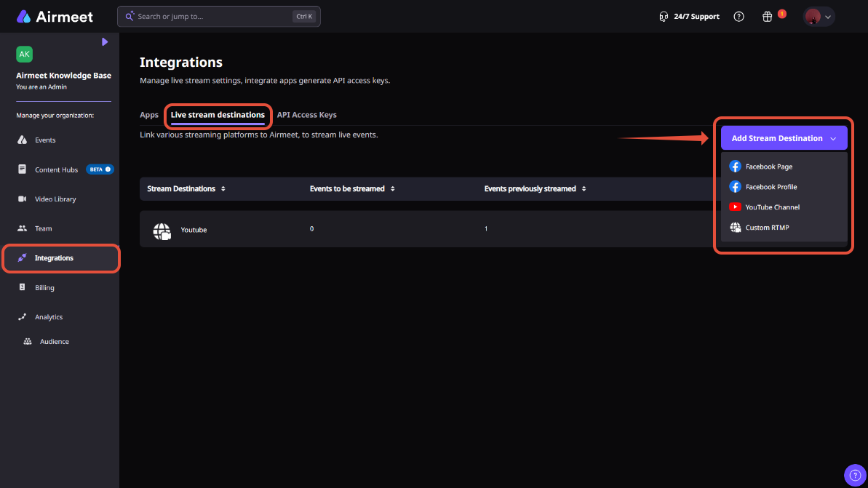Screen dimensions: 868x488
Task: Click the Youtube row previously streamed value 1
Action: [x=486, y=228]
